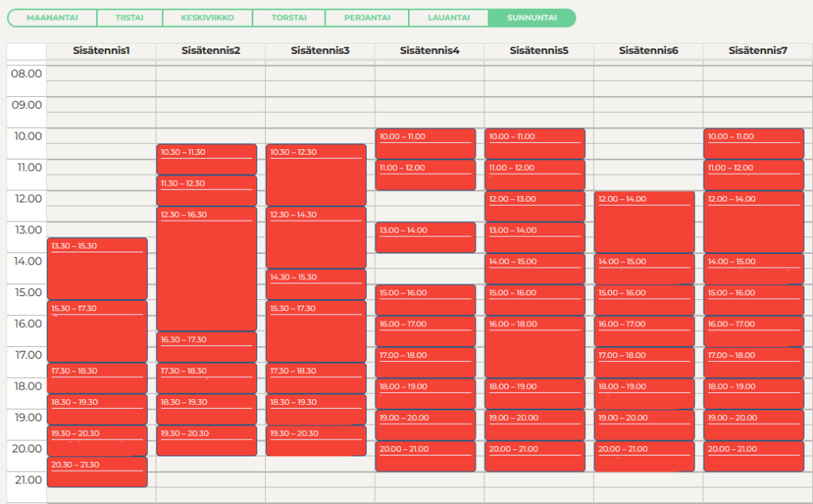The image size is (813, 504).
Task: Select the Tiistai day tab
Action: click(129, 17)
